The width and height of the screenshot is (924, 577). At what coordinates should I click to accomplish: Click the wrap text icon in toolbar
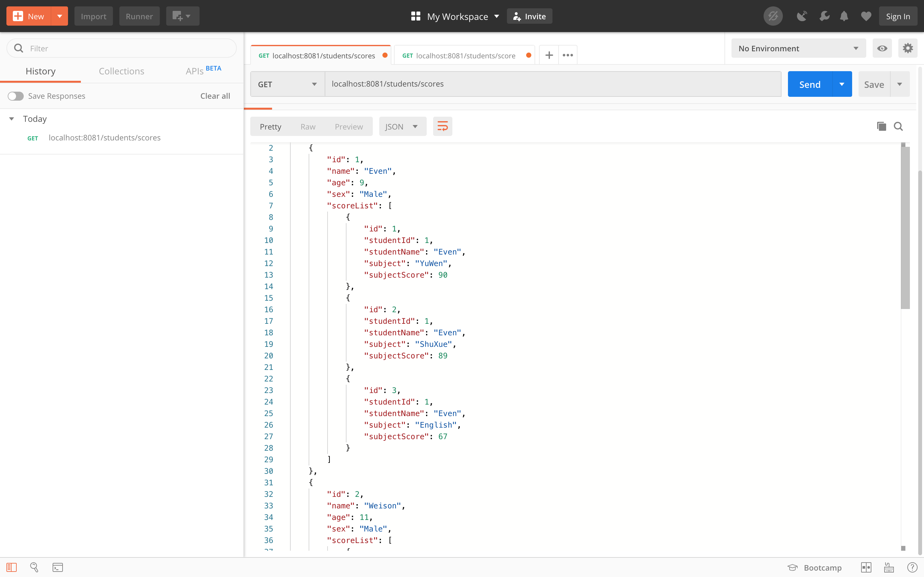pyautogui.click(x=442, y=126)
